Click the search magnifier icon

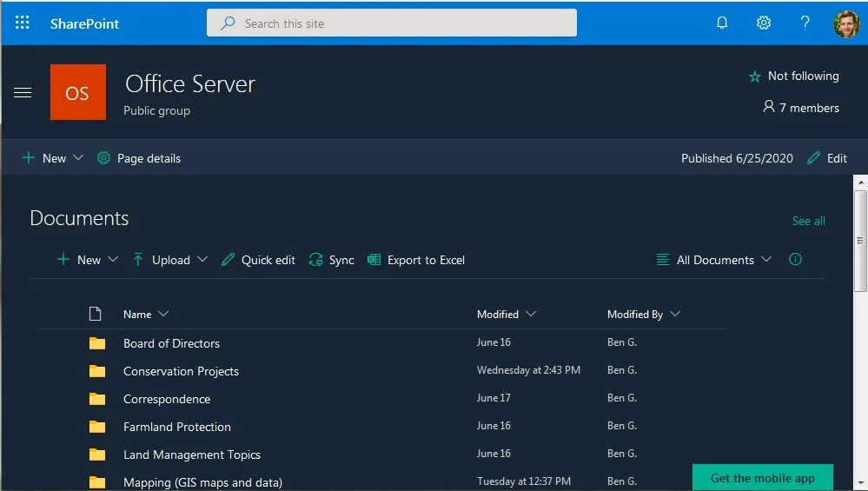pos(228,23)
